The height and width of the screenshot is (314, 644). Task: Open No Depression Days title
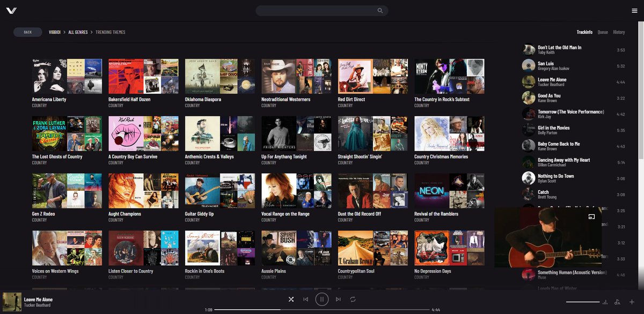[433, 272]
